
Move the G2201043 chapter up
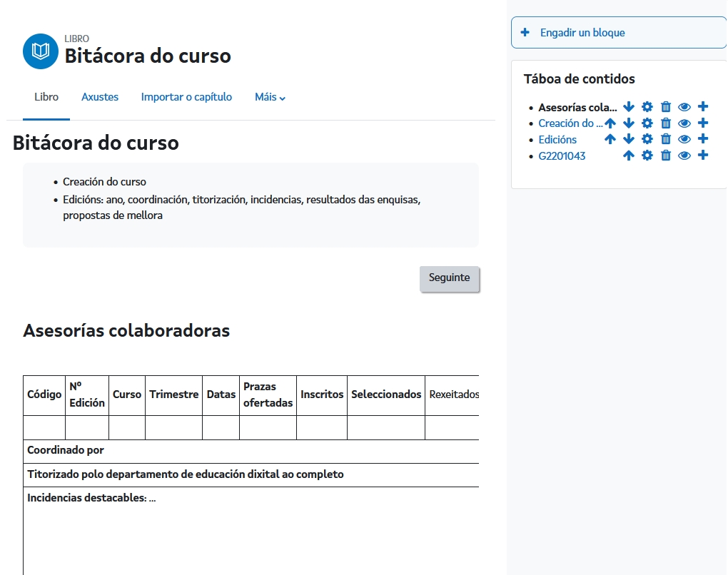(629, 156)
